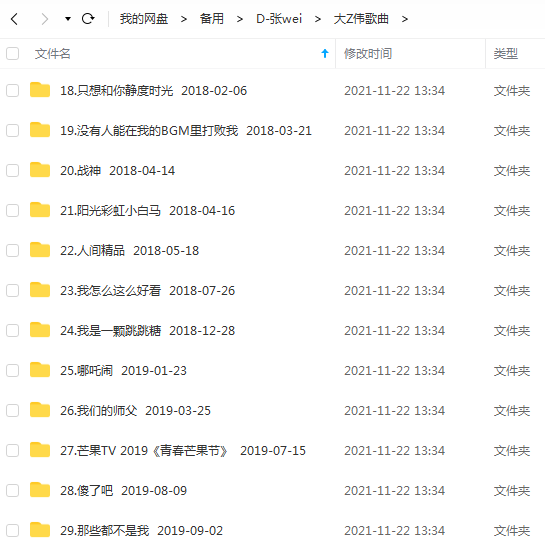Sort by the 修改时间 column header
Image resolution: width=545 pixels, height=548 pixels.
(x=368, y=53)
